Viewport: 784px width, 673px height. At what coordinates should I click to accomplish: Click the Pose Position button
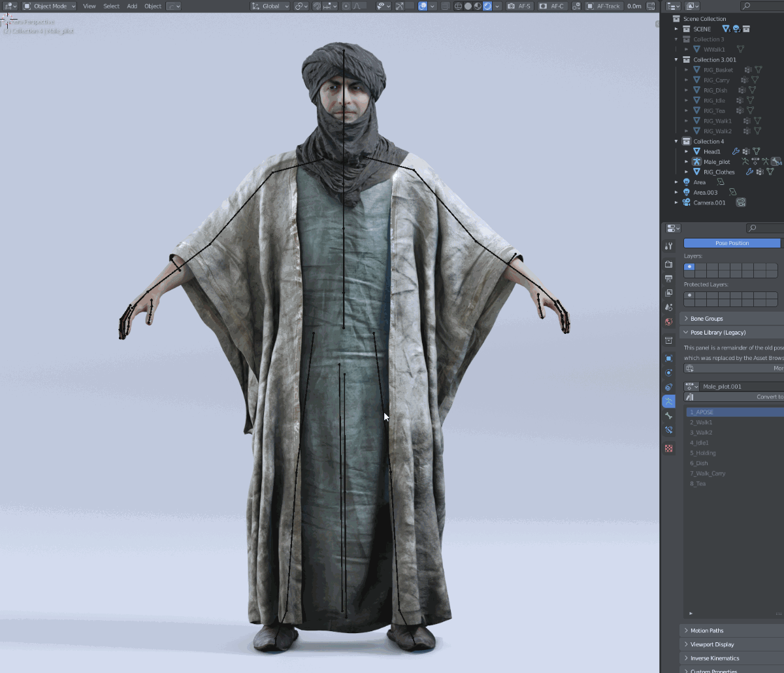(732, 243)
